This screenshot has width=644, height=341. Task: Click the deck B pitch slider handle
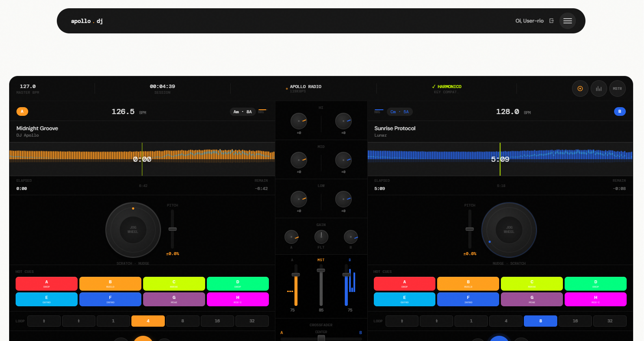[470, 229]
